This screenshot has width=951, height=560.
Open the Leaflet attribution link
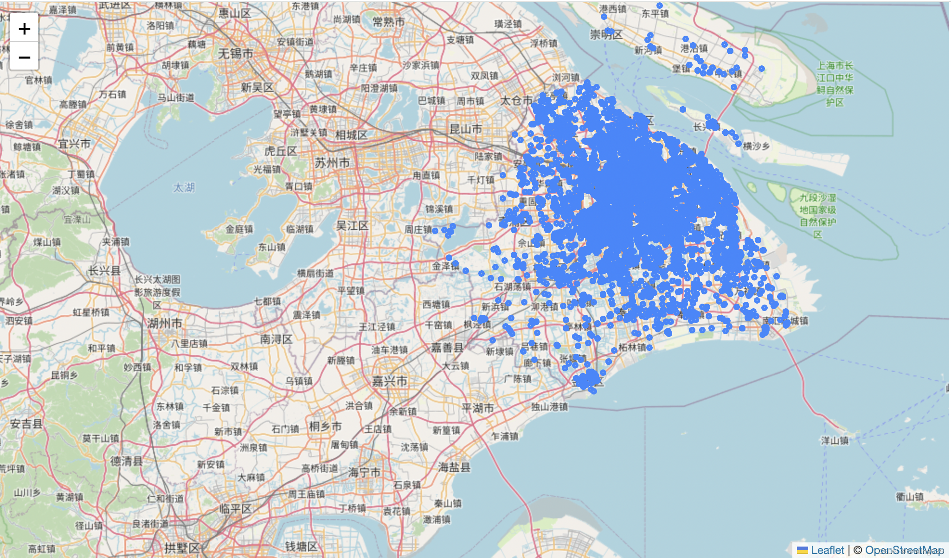(x=827, y=550)
